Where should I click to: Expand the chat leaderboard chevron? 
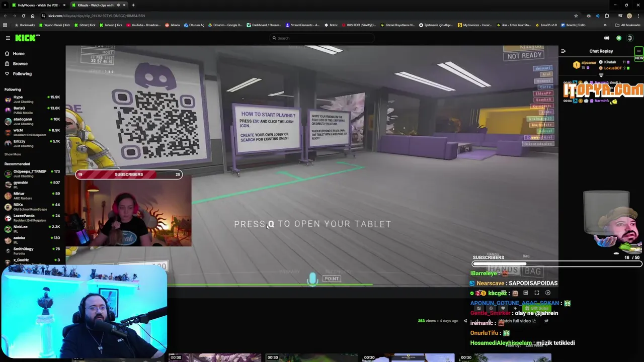pyautogui.click(x=601, y=75)
